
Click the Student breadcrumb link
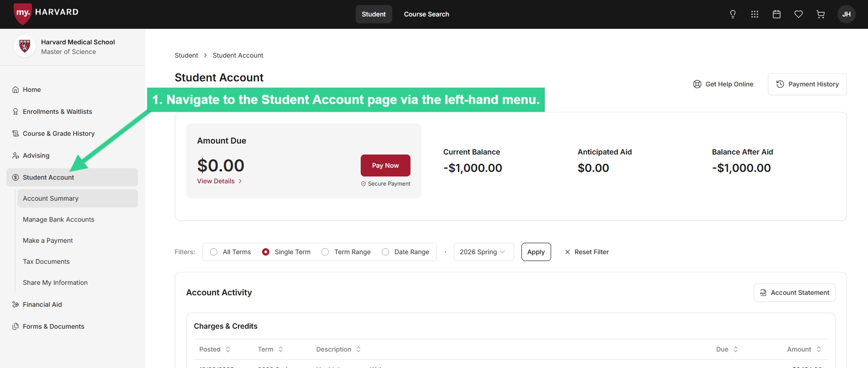click(x=186, y=55)
